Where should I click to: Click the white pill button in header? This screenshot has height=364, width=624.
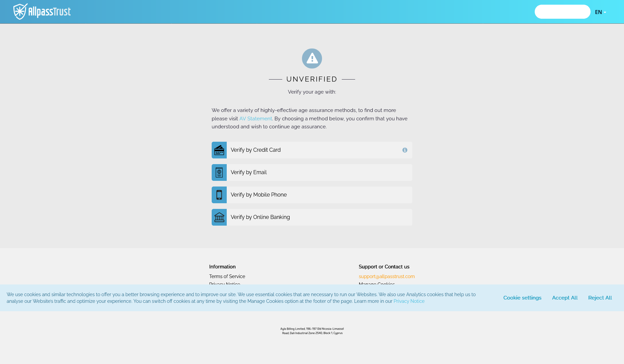click(x=562, y=12)
